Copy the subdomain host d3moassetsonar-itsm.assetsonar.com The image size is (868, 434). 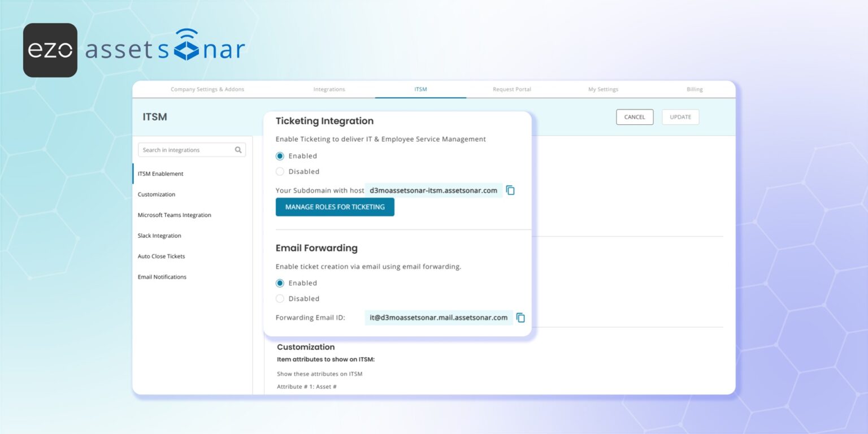(510, 190)
